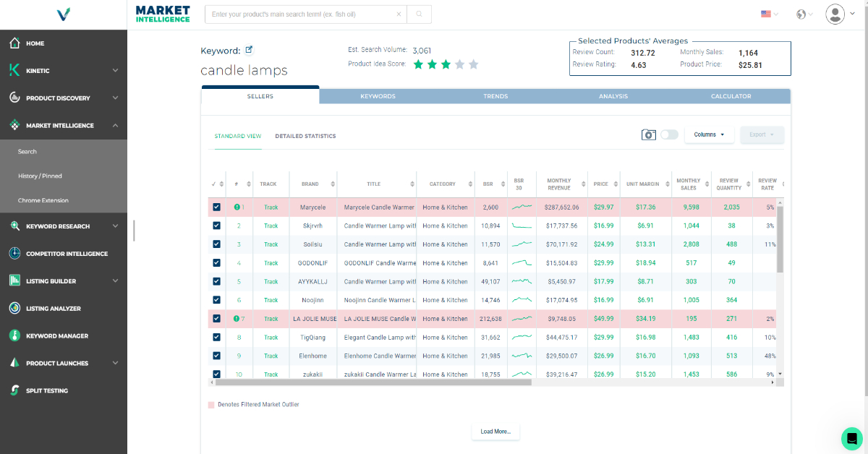Switch to the Analysis tab

(x=613, y=96)
